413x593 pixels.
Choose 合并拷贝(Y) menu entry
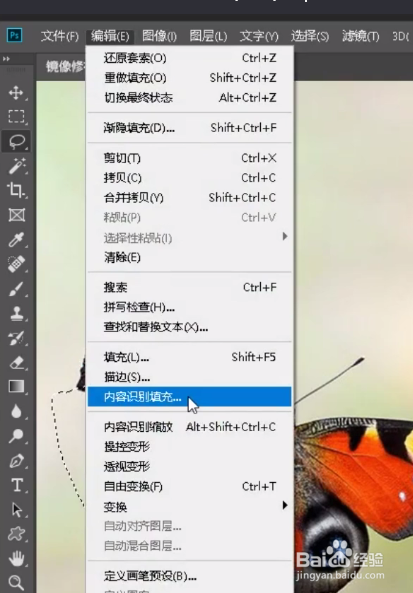pos(190,198)
